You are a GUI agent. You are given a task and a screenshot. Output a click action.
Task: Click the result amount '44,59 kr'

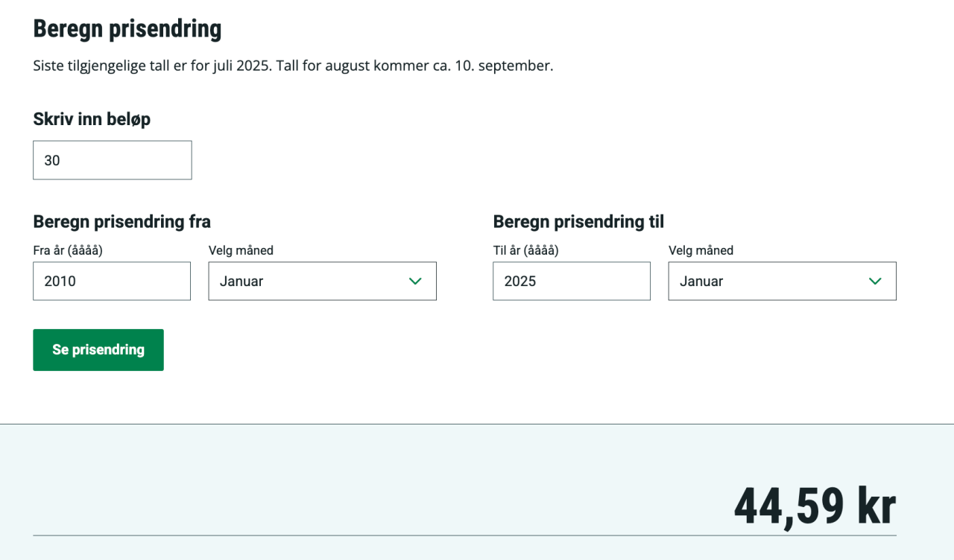(x=815, y=506)
